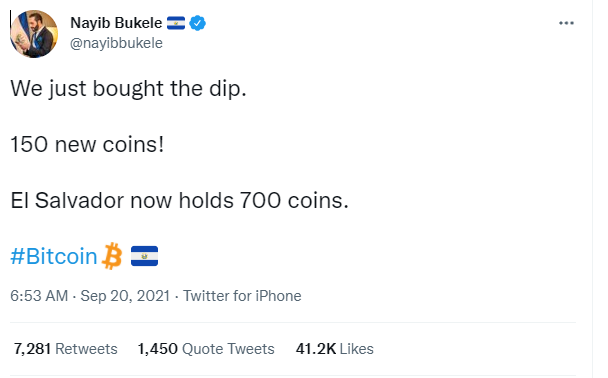Open Nayib Bukele's profile picture
This screenshot has height=378, width=608.
point(34,34)
